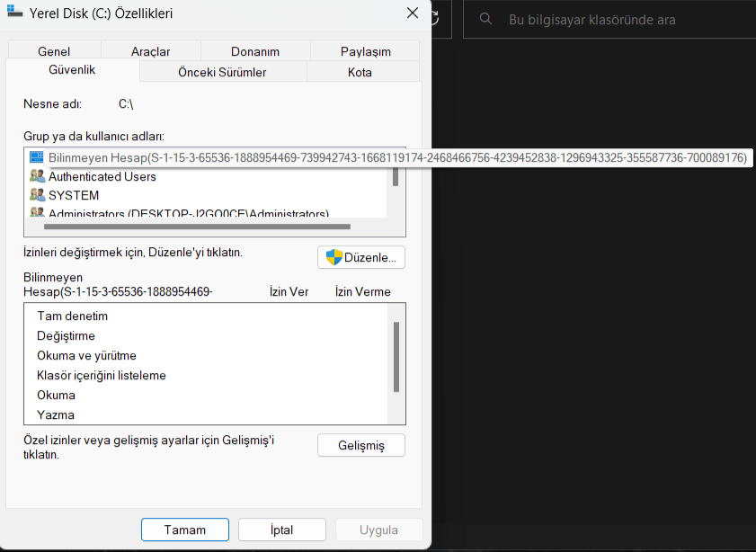Switch to the Genel tab

[x=54, y=51]
